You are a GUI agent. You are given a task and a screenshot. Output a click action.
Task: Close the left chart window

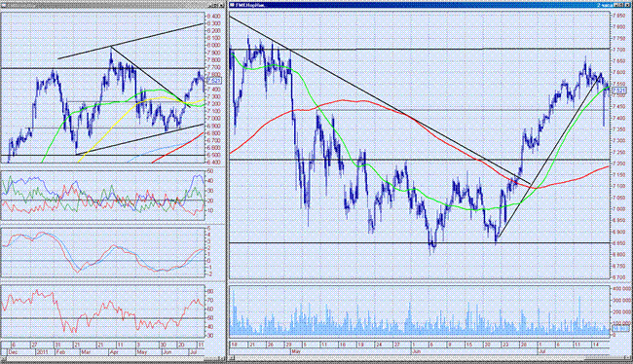click(222, 5)
